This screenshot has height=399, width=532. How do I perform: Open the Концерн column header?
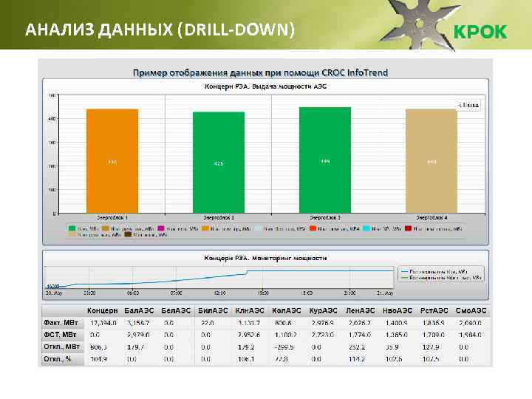(102, 311)
